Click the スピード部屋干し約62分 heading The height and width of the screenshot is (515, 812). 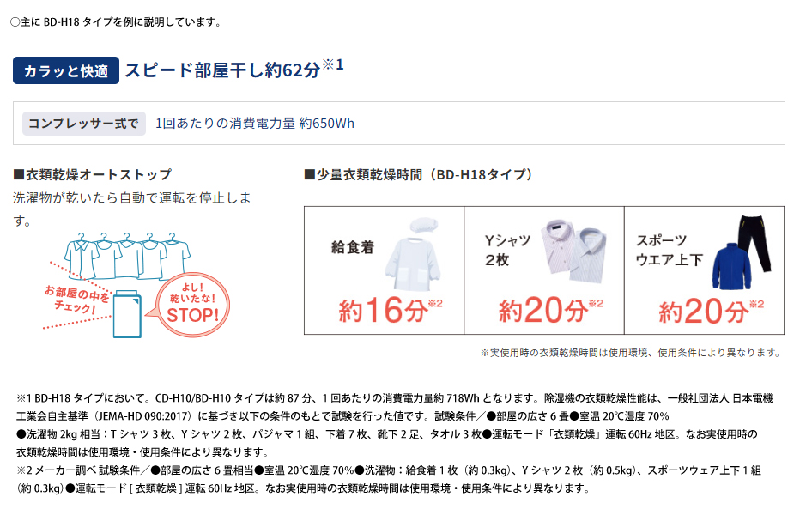coord(234,69)
